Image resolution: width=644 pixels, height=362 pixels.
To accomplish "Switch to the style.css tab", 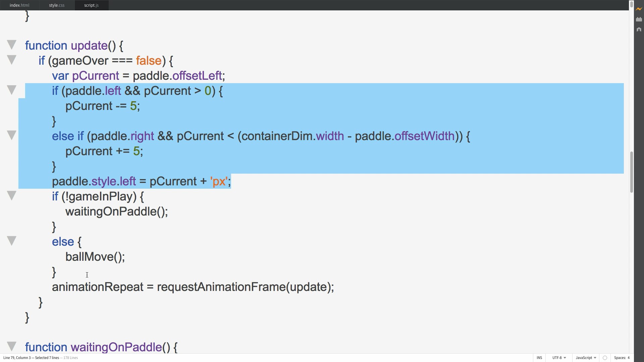I will click(57, 5).
